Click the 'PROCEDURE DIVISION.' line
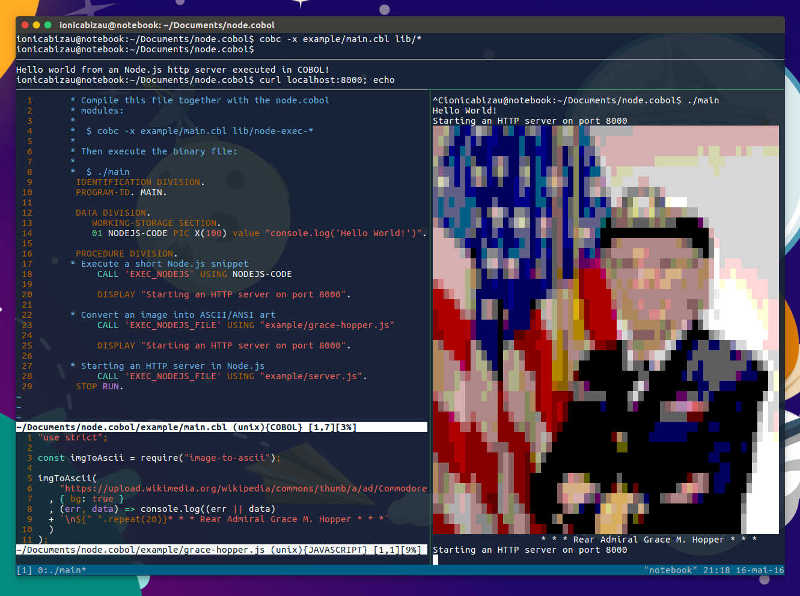 (127, 254)
